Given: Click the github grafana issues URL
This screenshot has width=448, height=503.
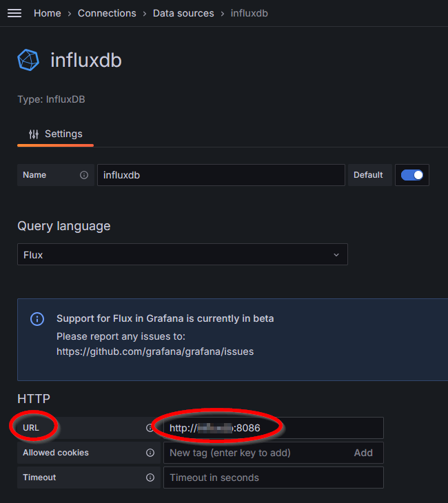Looking at the screenshot, I should click(155, 351).
